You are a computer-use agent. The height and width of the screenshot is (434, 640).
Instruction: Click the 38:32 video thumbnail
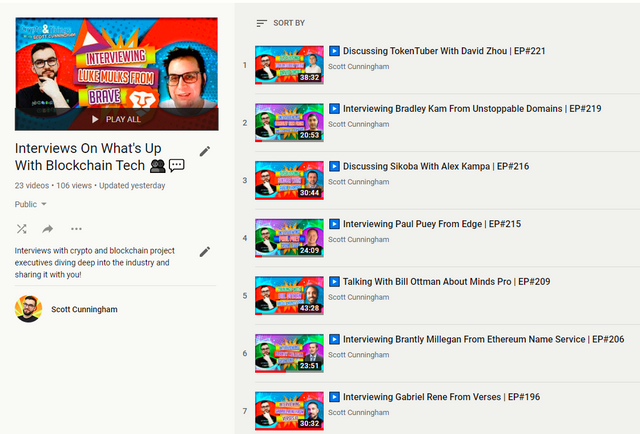(289, 65)
